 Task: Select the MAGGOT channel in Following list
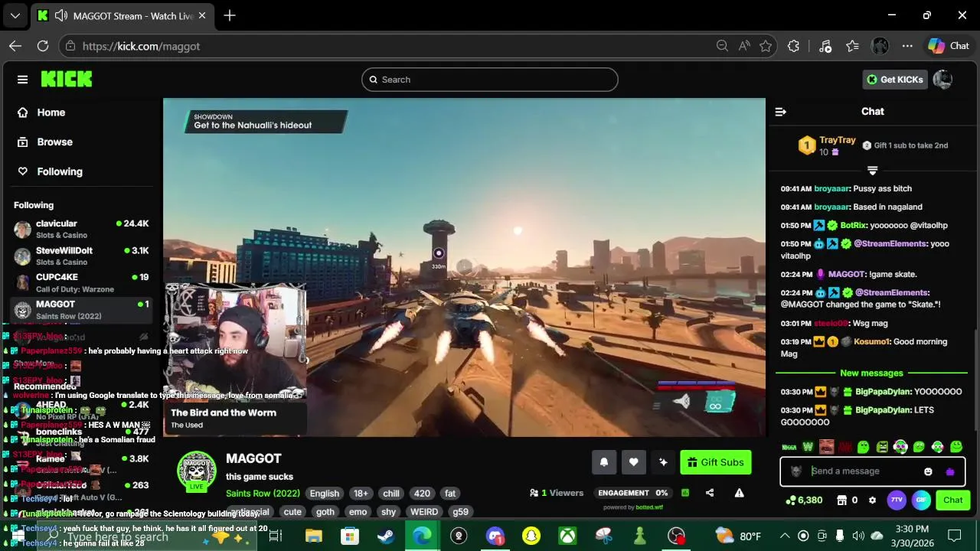pyautogui.click(x=82, y=310)
